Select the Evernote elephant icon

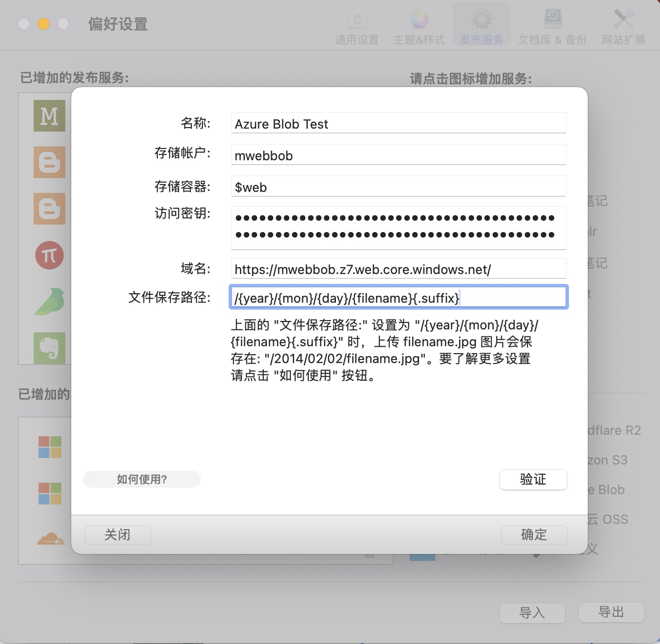pos(49,348)
